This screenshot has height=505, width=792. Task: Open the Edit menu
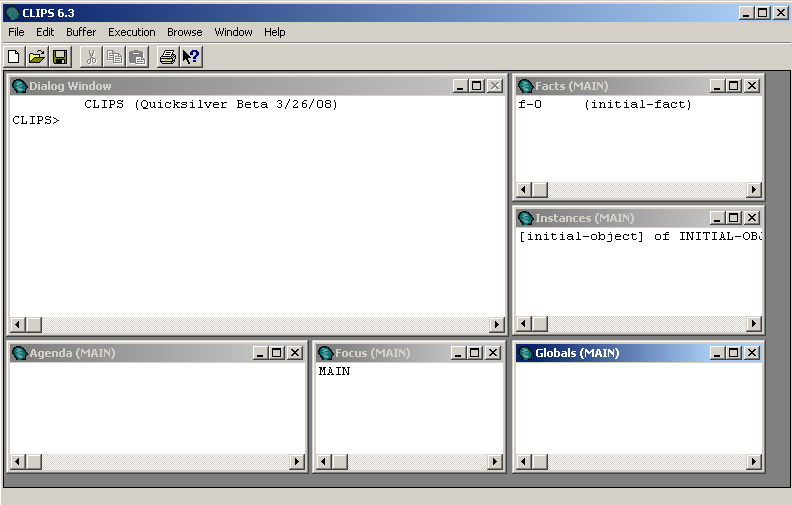[45, 32]
